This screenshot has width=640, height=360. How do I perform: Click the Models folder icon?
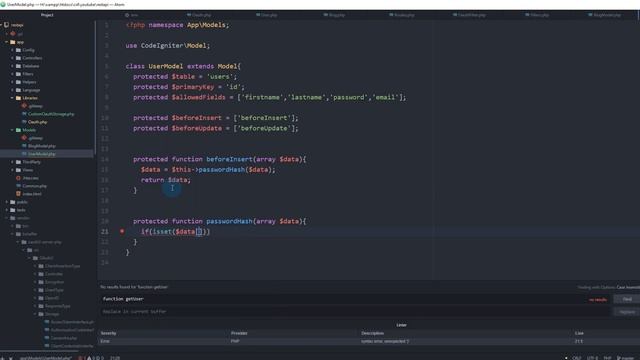[x=18, y=130]
